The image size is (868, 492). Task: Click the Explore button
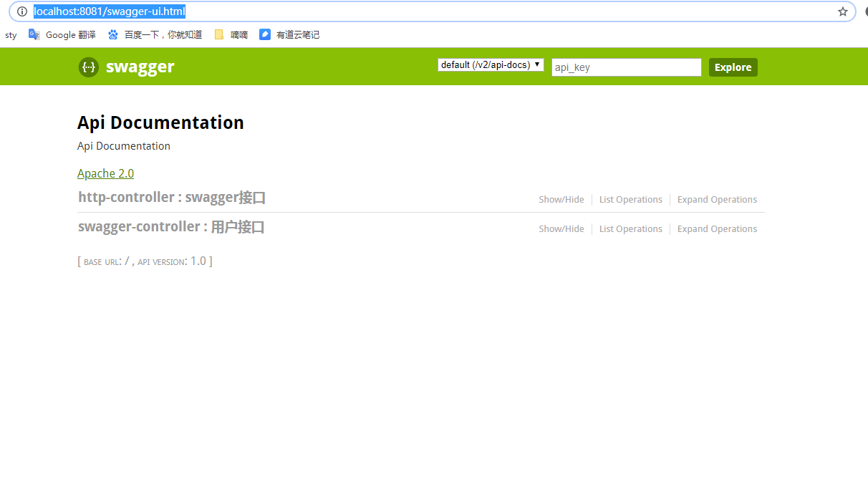pos(733,67)
